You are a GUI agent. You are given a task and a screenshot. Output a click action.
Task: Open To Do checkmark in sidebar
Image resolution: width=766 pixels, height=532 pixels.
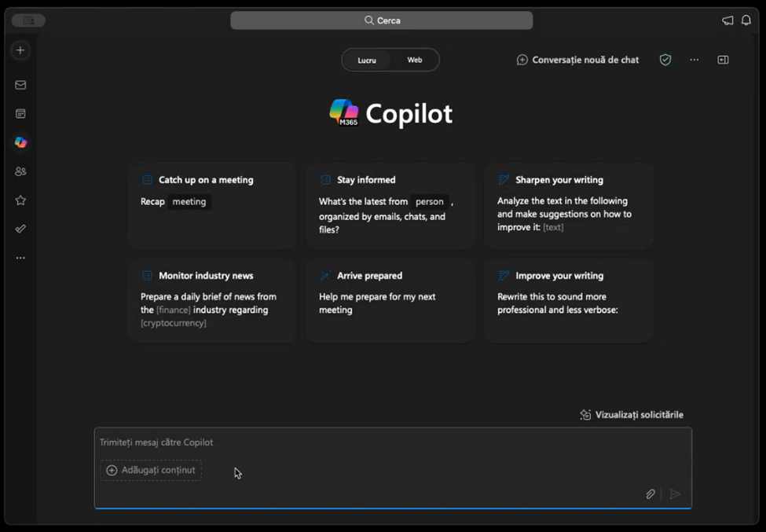coord(20,229)
